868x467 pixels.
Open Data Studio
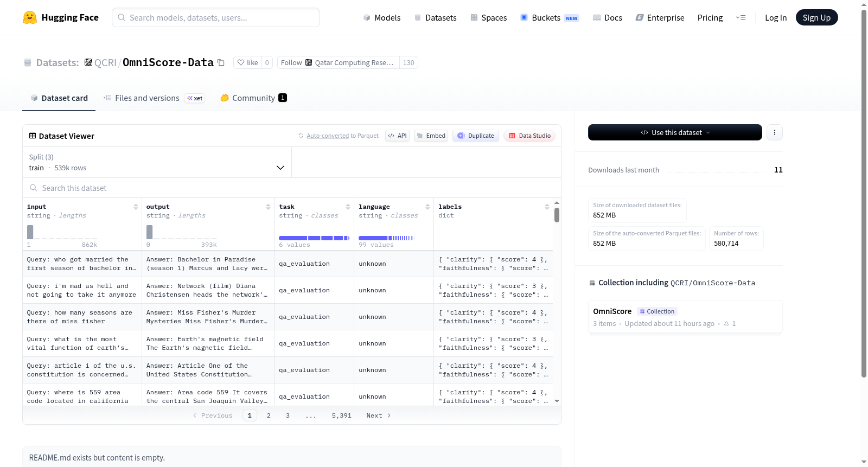click(529, 136)
